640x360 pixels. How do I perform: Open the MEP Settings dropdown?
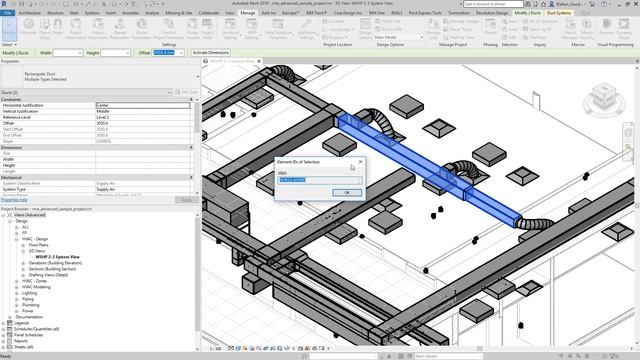click(252, 28)
